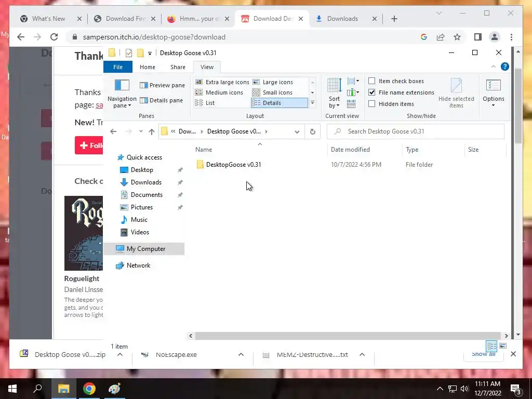Image resolution: width=532 pixels, height=399 pixels.
Task: Enable Hidden items checkbox
Action: coord(372,104)
